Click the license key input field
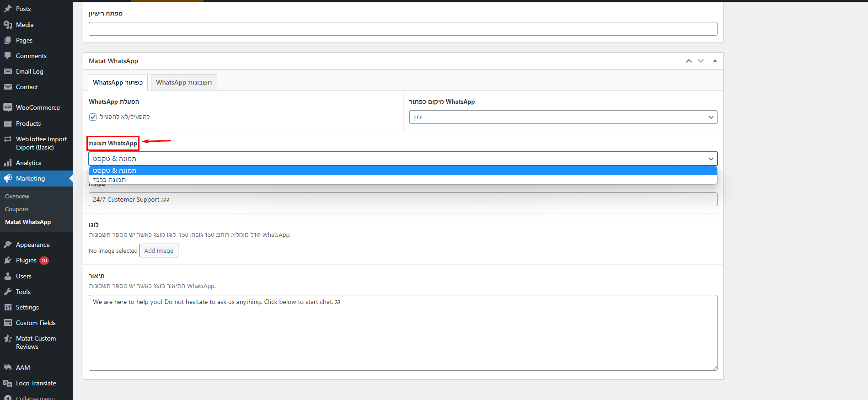Image resolution: width=868 pixels, height=400 pixels. click(402, 29)
